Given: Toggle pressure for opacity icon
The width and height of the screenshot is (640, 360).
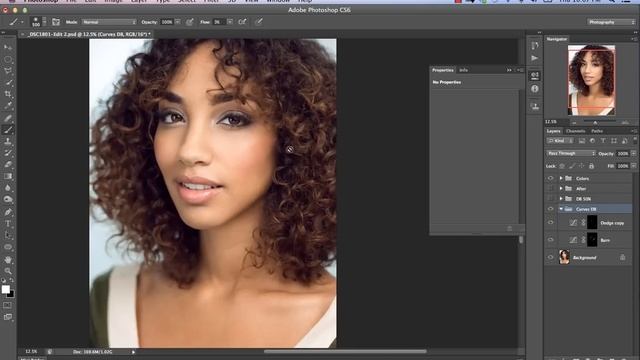Looking at the screenshot, I should (190, 22).
